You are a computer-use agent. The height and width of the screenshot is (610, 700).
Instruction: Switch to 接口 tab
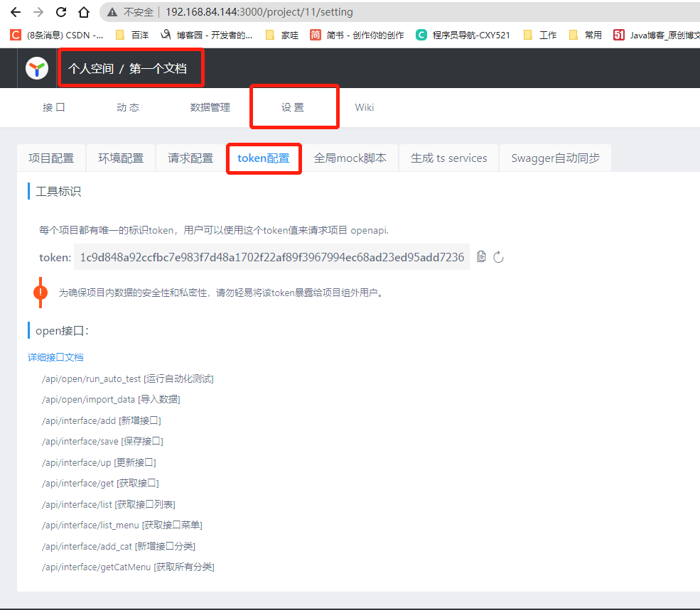coord(53,107)
